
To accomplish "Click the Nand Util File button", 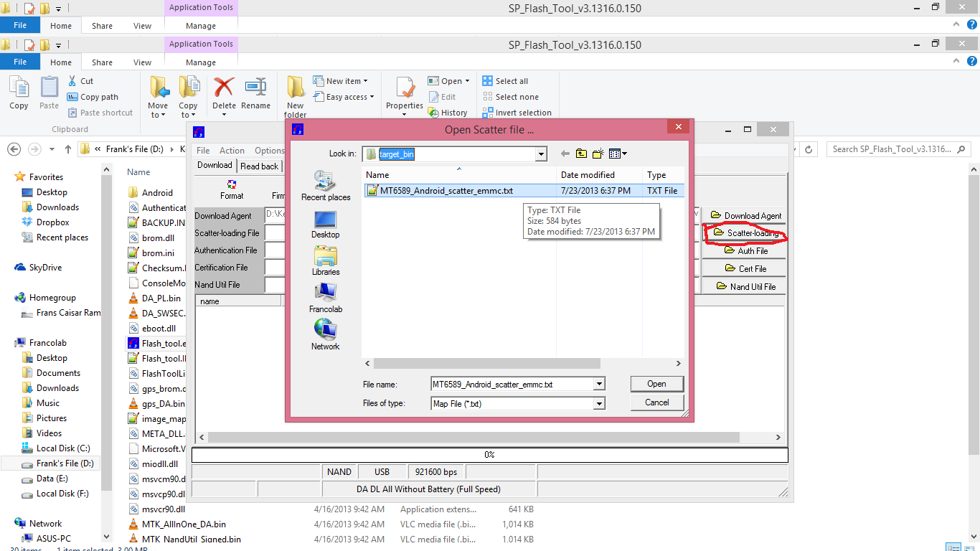I will click(745, 286).
